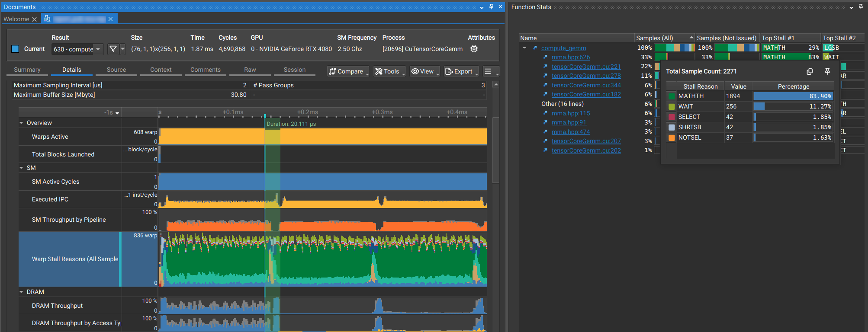Collapse the DRAM timeline section
The width and height of the screenshot is (868, 332).
21,292
